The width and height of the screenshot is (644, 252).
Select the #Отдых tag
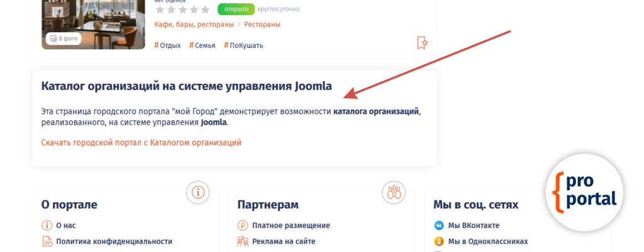click(167, 45)
